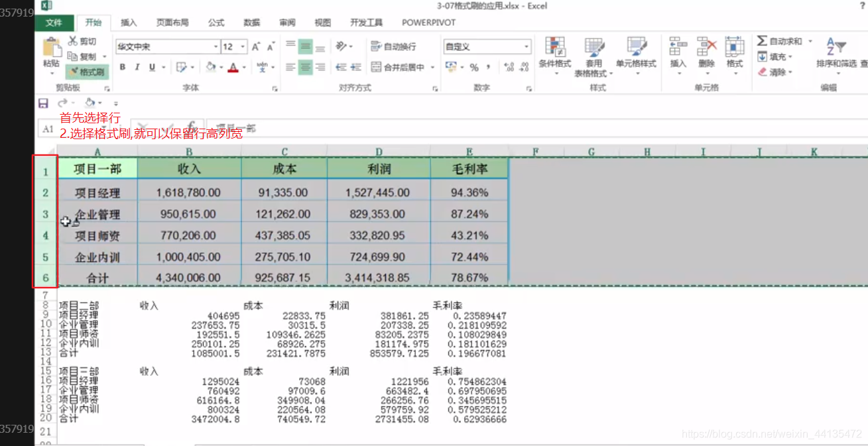Viewport: 868px width, 446px height.
Task: Set middle vertical alignment
Action: click(305, 46)
